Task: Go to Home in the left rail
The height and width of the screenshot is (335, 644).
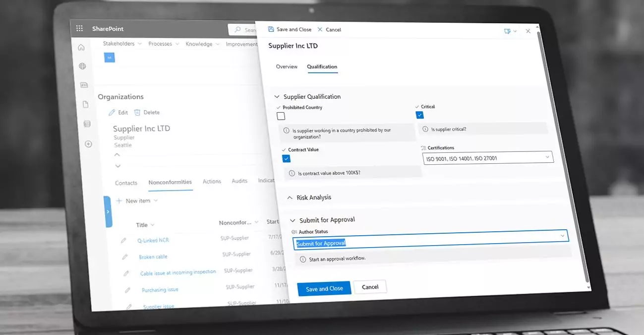Action: click(x=81, y=47)
